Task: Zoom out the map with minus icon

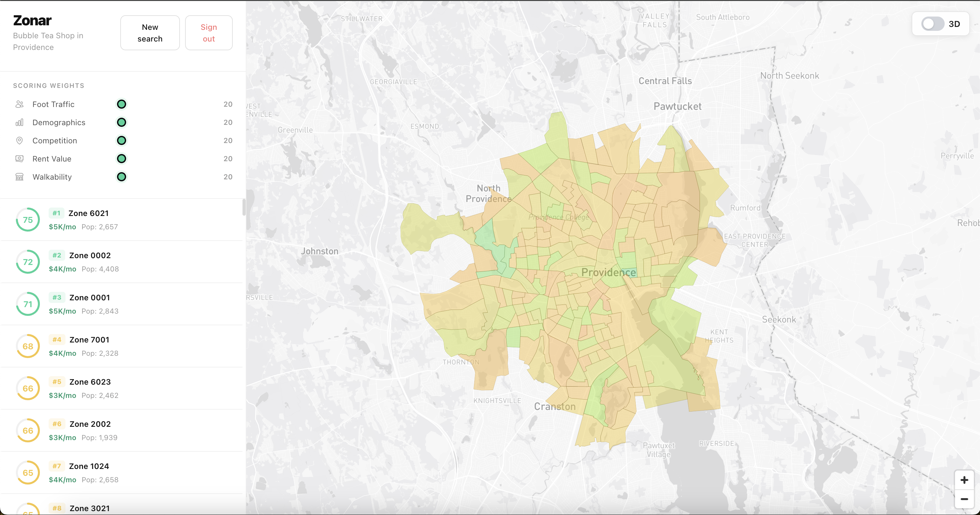Action: coord(964,499)
